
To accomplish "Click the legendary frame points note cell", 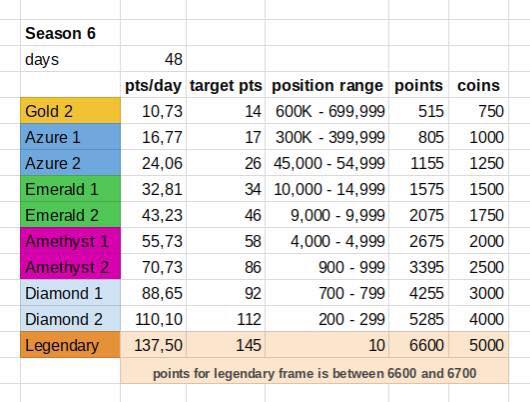I will coord(314,373).
